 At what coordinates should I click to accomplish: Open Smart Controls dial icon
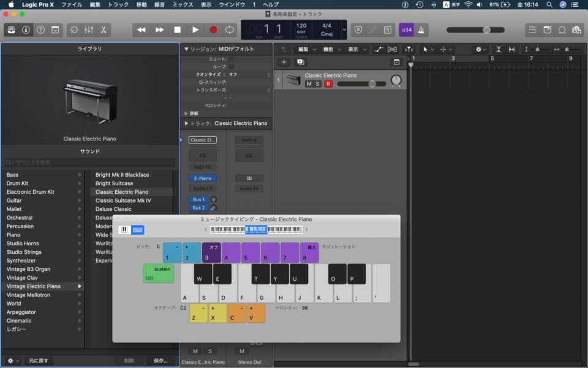click(74, 29)
